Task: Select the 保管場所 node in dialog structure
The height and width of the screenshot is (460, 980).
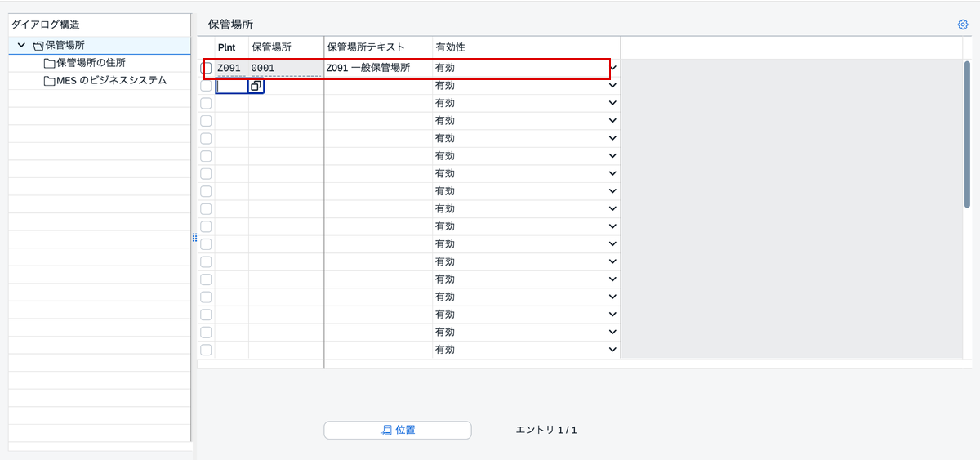Action: coord(65,46)
